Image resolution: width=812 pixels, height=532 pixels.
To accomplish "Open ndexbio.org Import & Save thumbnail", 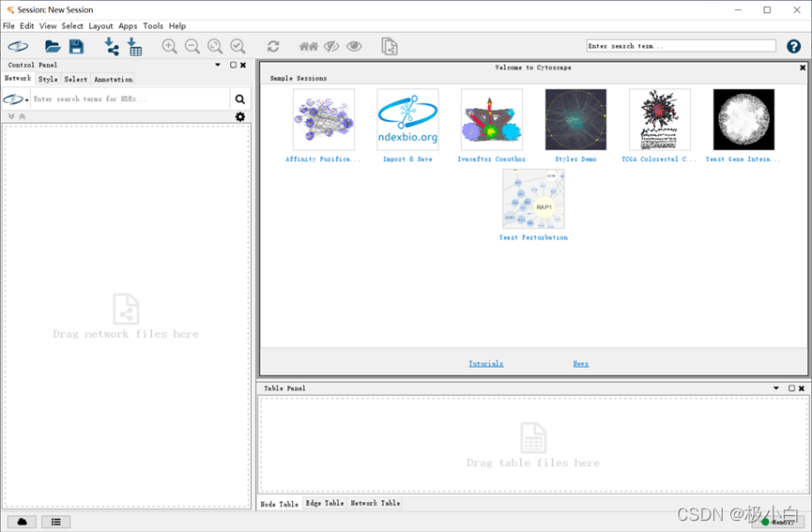I will (407, 119).
